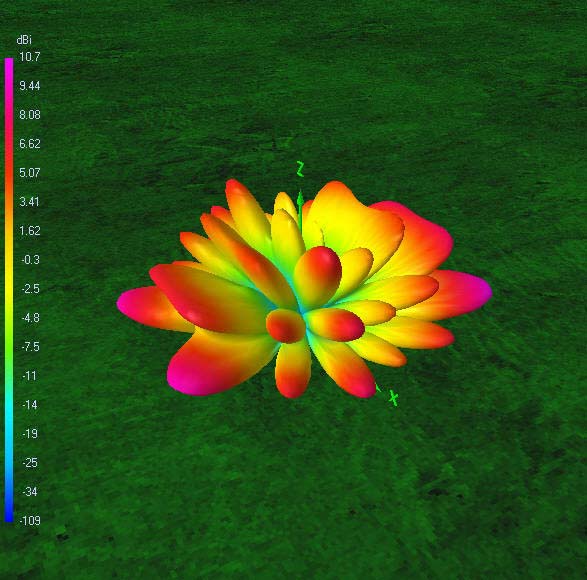Viewport: 587px width, 580px height.
Task: Click the 5.07 scale label
Action: 30,173
